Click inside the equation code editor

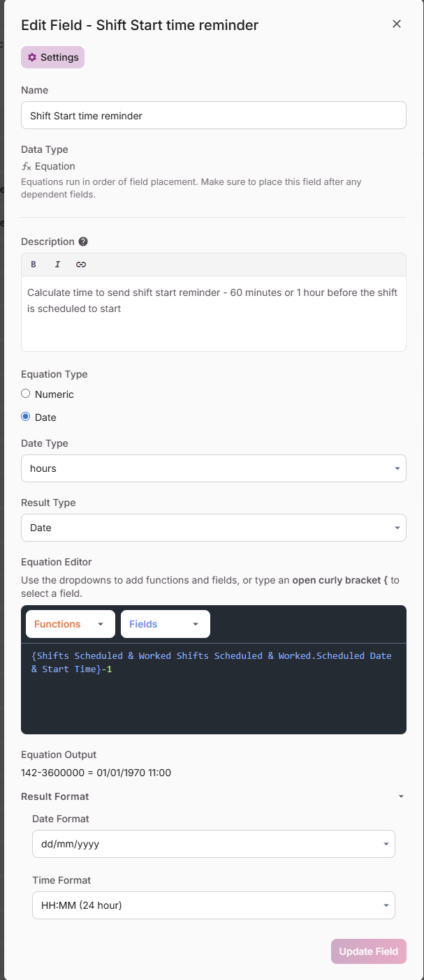pyautogui.click(x=213, y=698)
